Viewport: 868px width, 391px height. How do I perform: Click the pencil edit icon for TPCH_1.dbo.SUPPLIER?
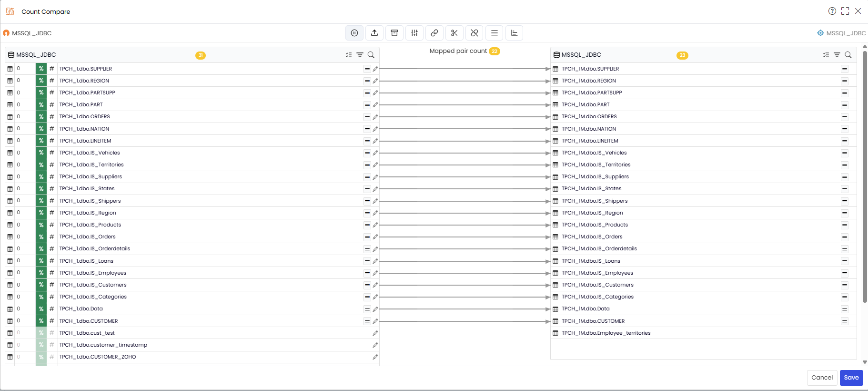[x=375, y=69]
